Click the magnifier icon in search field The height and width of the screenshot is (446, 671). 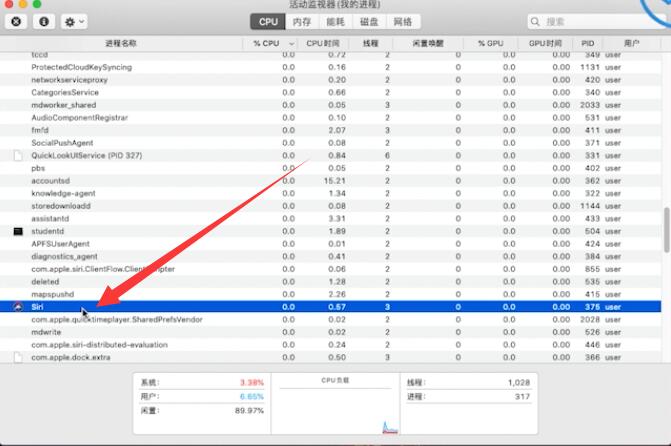coord(535,21)
